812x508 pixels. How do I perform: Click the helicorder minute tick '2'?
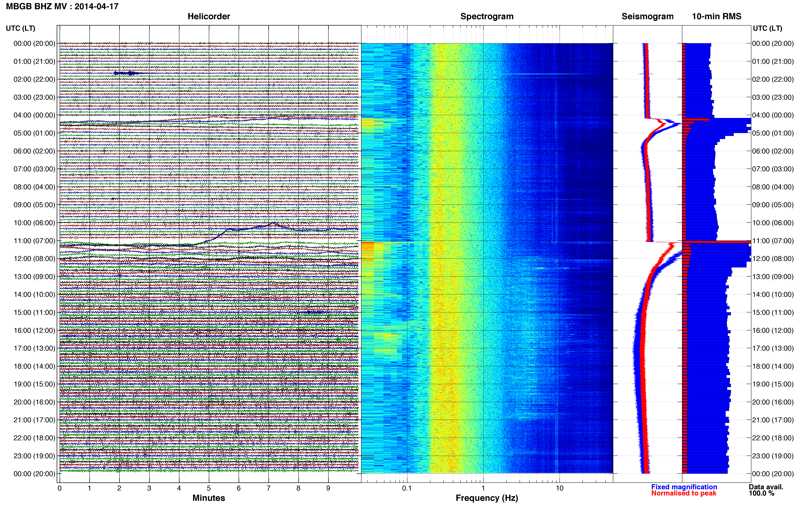(x=119, y=488)
